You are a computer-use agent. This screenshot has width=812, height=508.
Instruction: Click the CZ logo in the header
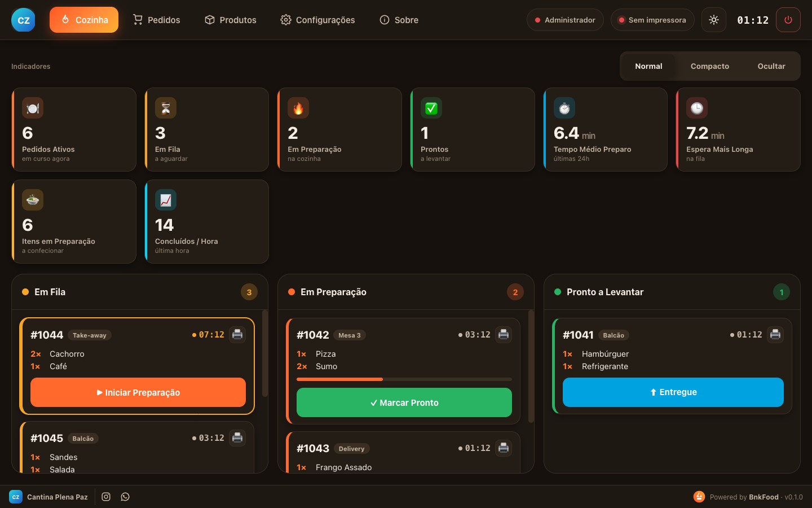(x=23, y=20)
